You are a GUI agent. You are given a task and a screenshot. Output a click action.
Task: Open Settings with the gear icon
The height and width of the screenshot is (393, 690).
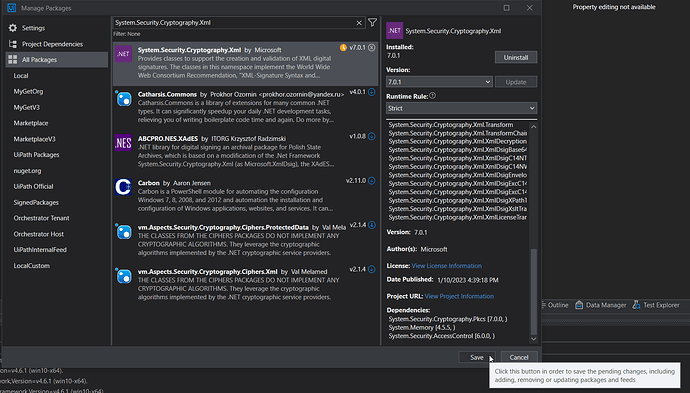tap(13, 28)
